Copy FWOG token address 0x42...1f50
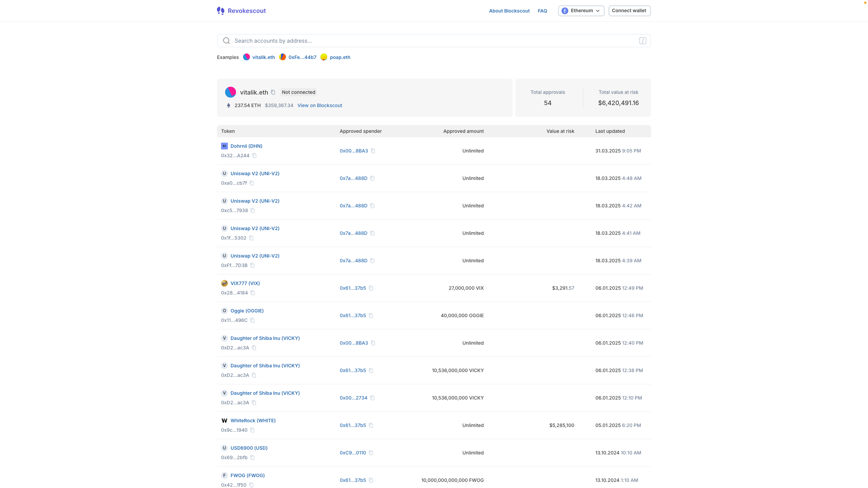This screenshot has width=868, height=488. (251, 485)
